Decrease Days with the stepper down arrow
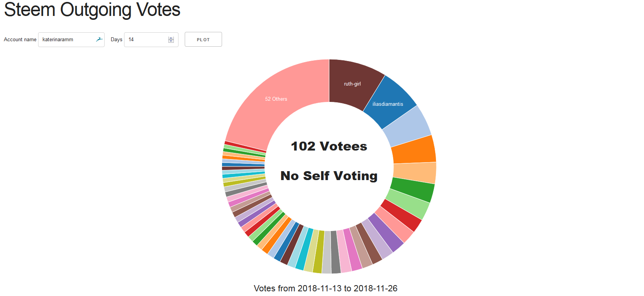The height and width of the screenshot is (296, 644). tap(171, 41)
